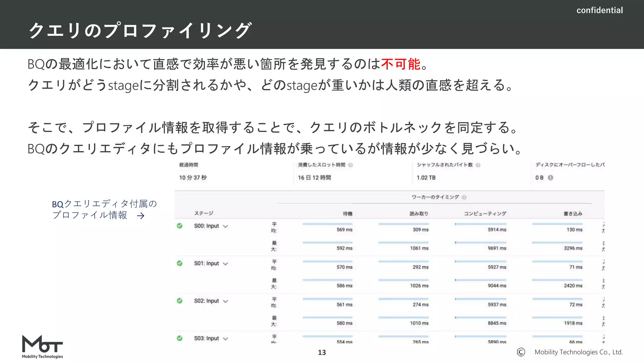Click the ステージ column header
Viewport: 644px width, 362px height.
(x=204, y=213)
